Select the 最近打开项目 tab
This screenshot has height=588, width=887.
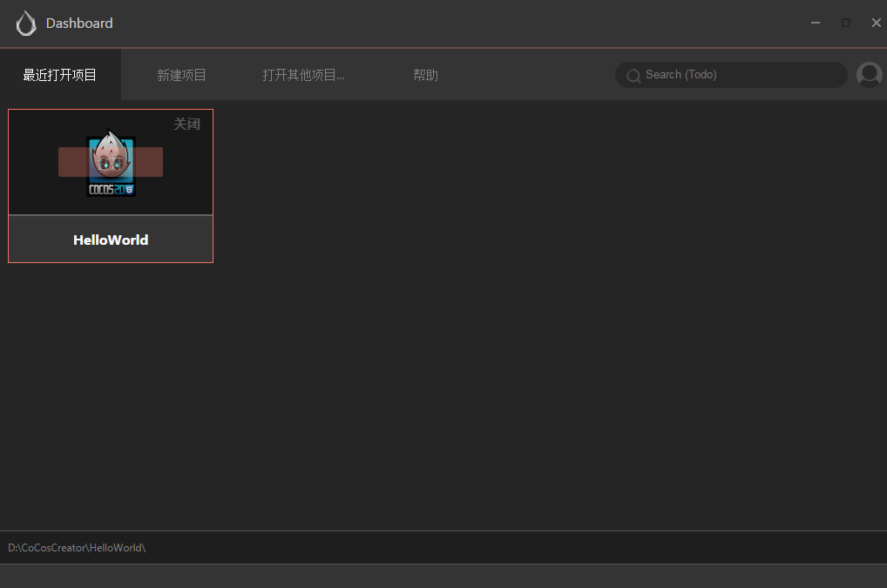pyautogui.click(x=60, y=75)
